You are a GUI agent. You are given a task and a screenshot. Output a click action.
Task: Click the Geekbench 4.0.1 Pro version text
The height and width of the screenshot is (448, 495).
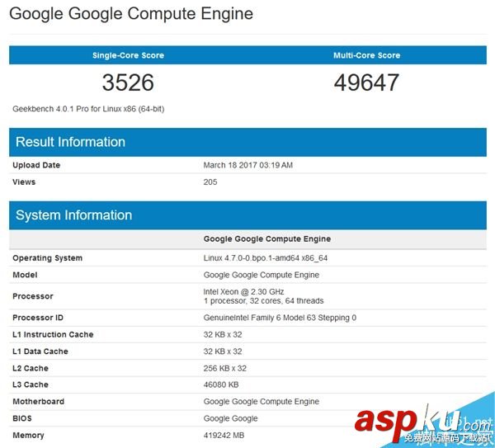88,109
